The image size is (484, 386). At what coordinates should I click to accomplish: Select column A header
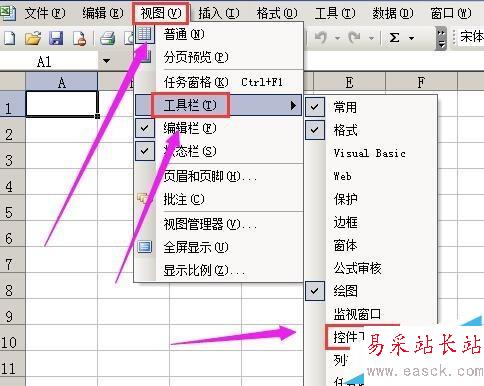click(62, 82)
